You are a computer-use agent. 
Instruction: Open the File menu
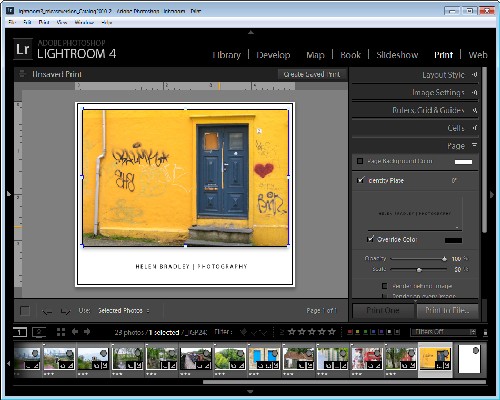(x=12, y=22)
